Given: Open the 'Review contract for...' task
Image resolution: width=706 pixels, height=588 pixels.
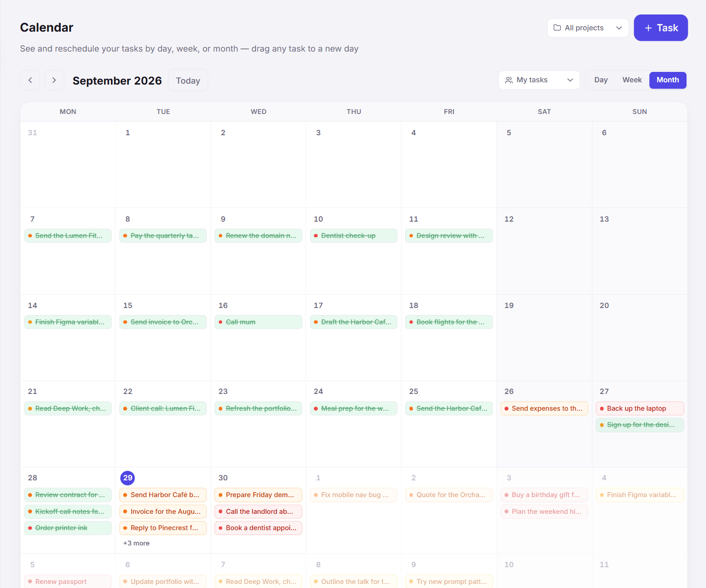Looking at the screenshot, I should tap(68, 495).
